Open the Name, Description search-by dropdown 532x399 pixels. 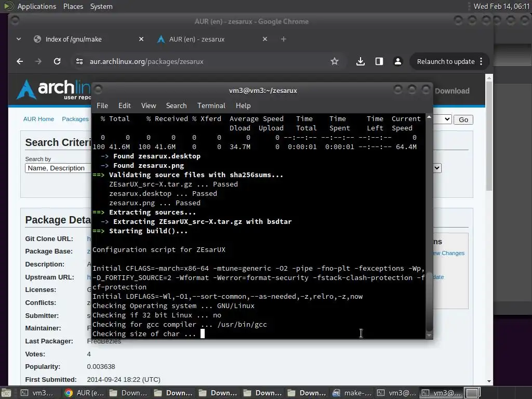(x=58, y=168)
